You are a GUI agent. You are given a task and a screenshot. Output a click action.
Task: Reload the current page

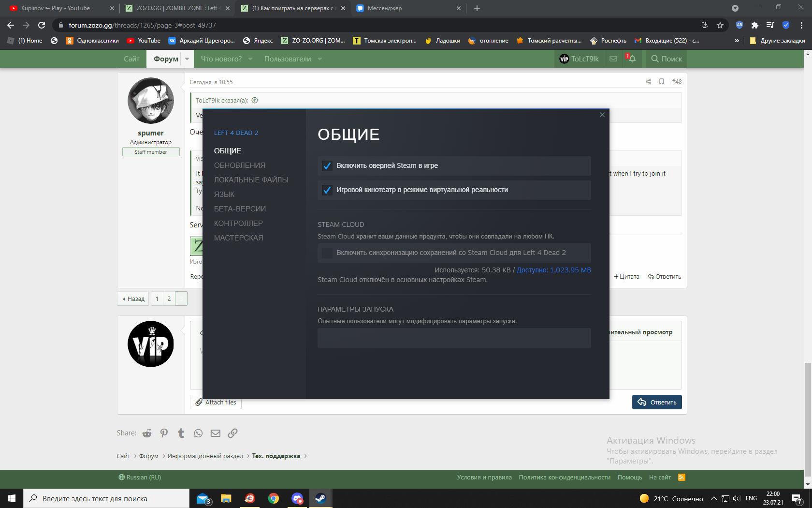pyautogui.click(x=42, y=25)
